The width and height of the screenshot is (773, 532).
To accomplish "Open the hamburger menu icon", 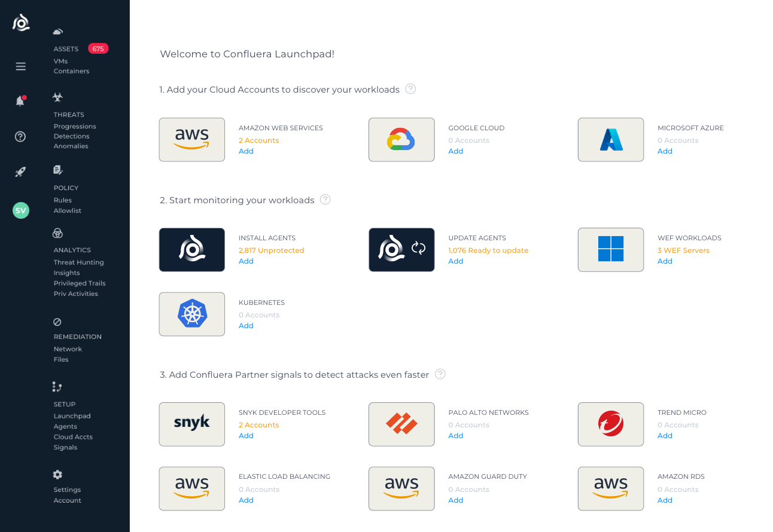I will coord(21,66).
